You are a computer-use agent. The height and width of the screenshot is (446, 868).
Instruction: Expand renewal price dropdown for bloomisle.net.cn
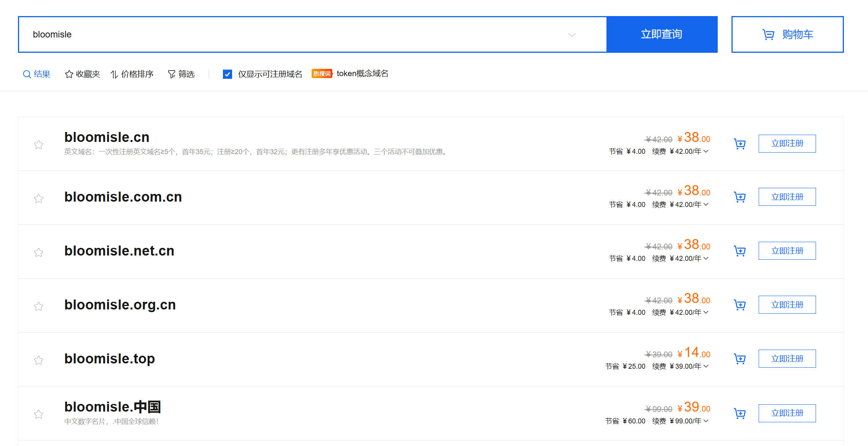tap(706, 258)
